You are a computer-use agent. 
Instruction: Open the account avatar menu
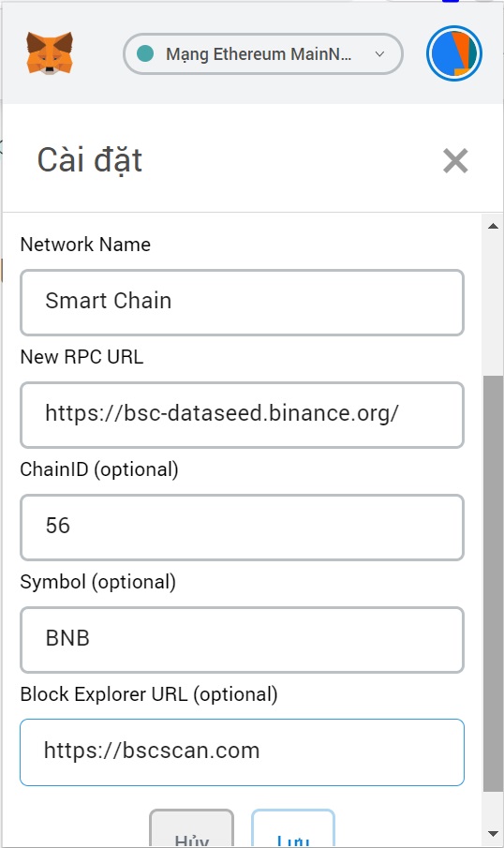453,53
